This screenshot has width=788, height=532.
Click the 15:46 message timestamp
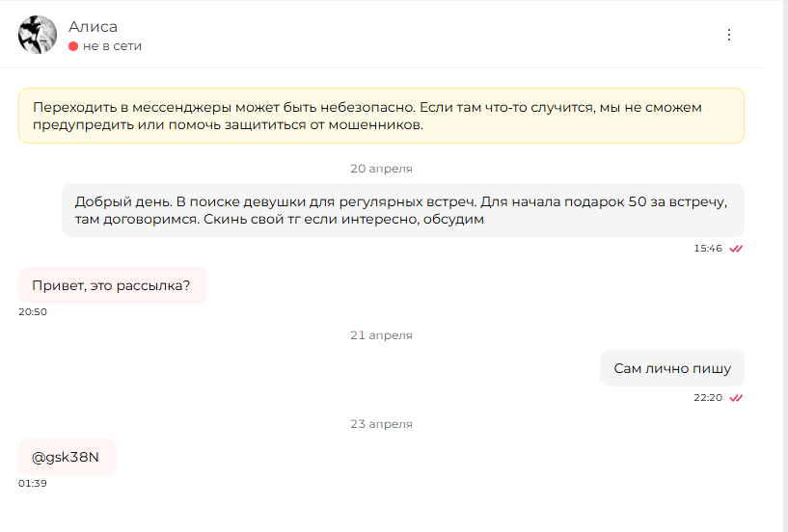[x=708, y=249]
